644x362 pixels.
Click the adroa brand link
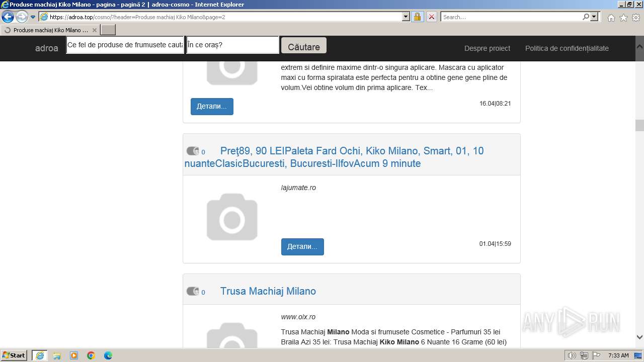point(47,48)
